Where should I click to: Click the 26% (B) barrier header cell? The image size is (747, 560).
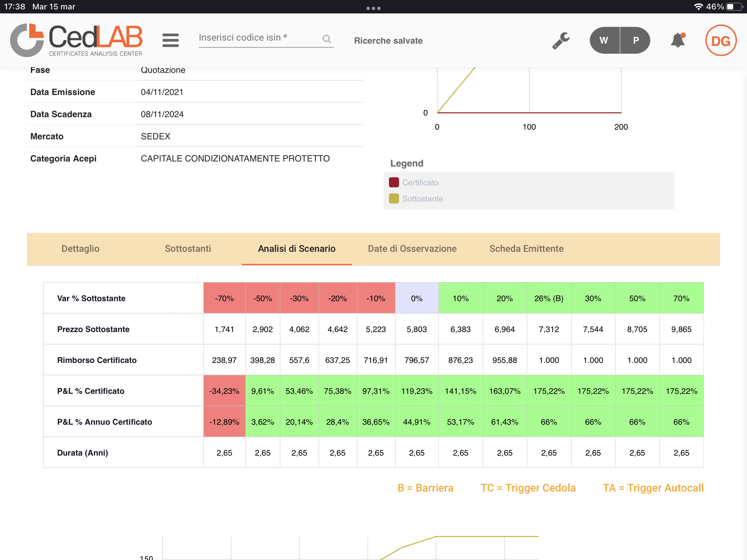pos(549,298)
